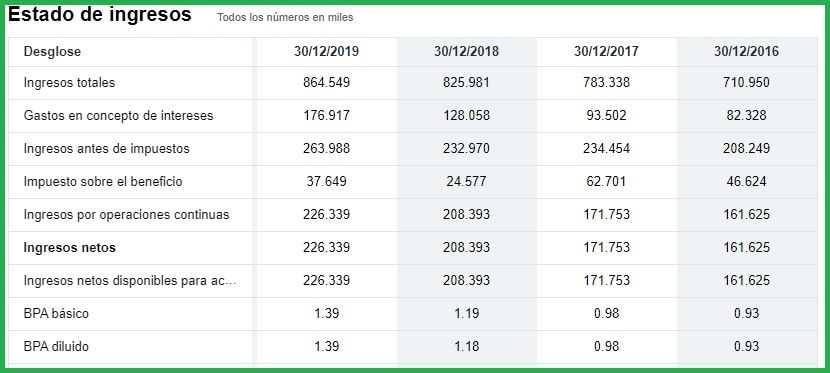Click the Estado de ingresos heading
The image size is (830, 373).
[100, 15]
